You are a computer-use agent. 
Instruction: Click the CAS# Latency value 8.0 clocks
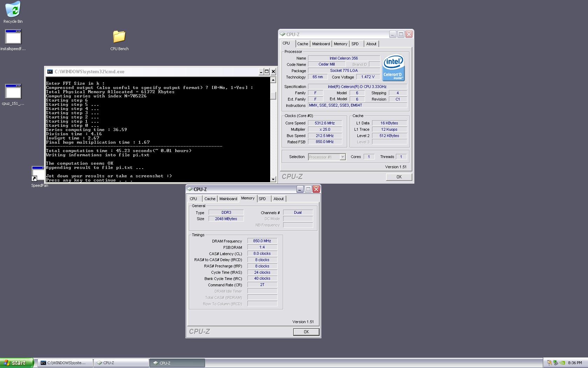(262, 253)
